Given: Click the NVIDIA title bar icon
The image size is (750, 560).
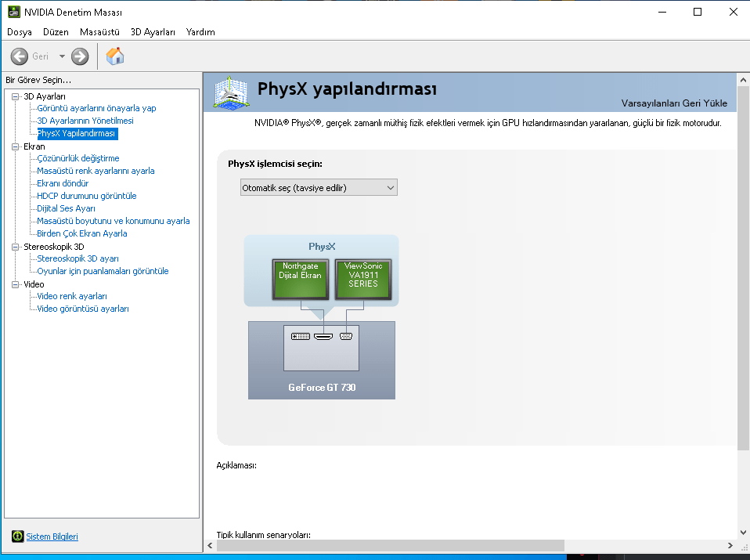Looking at the screenshot, I should point(14,12).
